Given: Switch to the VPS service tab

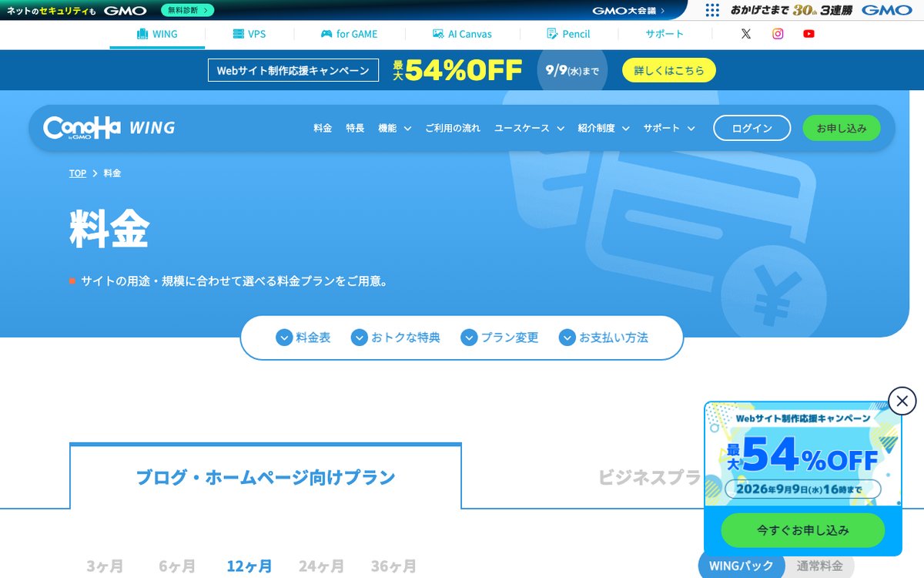Looking at the screenshot, I should 249,34.
